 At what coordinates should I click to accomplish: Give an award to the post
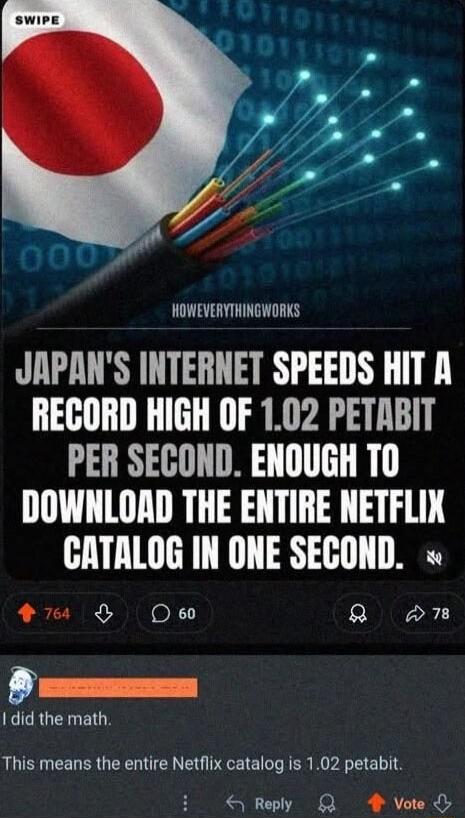[x=360, y=614]
